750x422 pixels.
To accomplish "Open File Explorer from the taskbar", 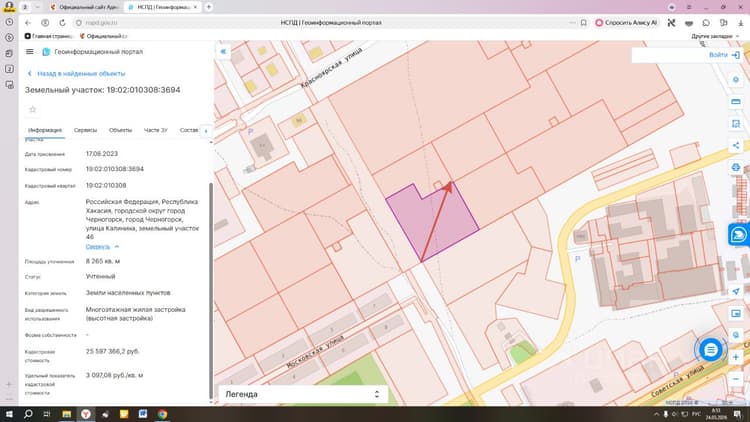I will click(66, 414).
